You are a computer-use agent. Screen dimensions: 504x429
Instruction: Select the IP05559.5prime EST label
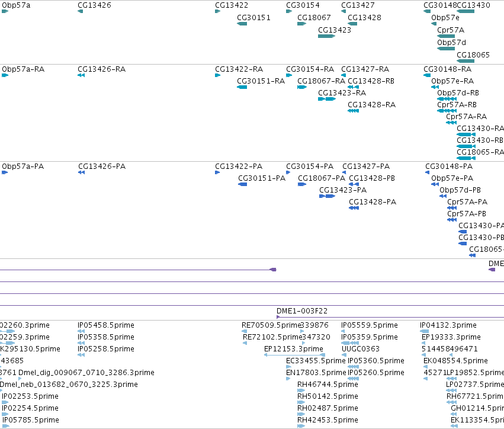point(370,325)
